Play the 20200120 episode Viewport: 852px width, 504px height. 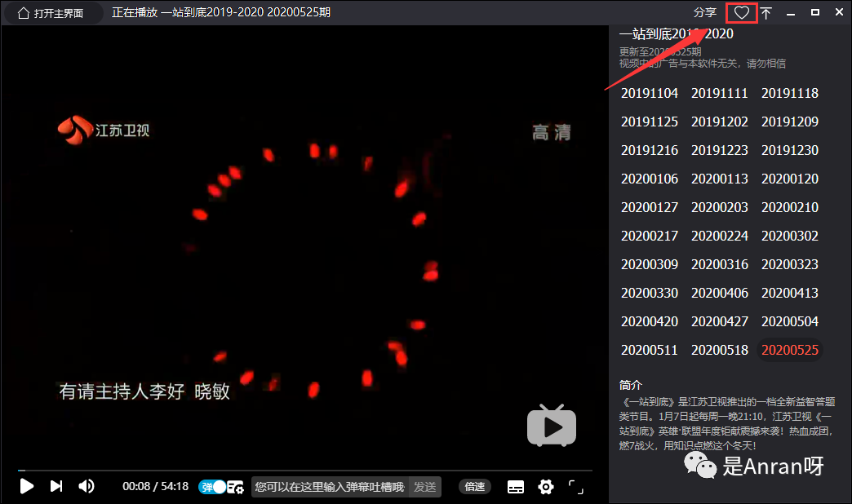pyautogui.click(x=789, y=179)
